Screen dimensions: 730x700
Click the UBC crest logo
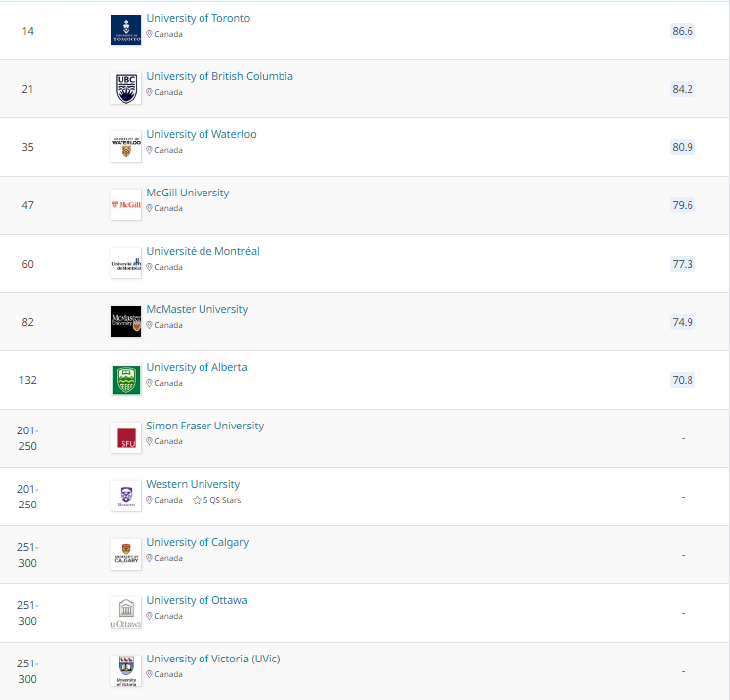(x=125, y=89)
